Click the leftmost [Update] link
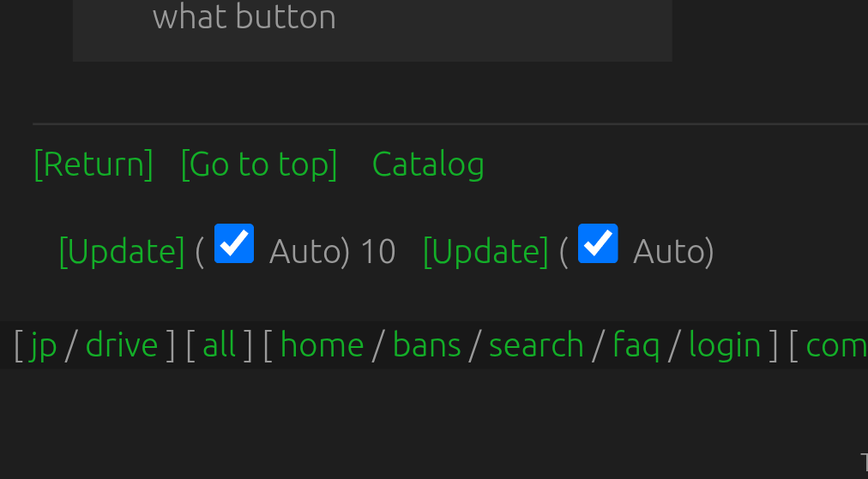The image size is (868, 479). 122,251
